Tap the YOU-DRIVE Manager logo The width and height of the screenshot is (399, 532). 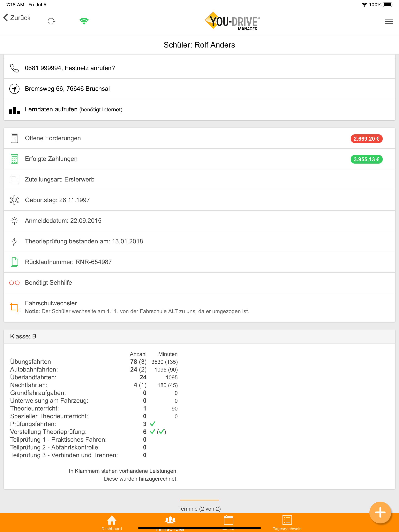[232, 21]
